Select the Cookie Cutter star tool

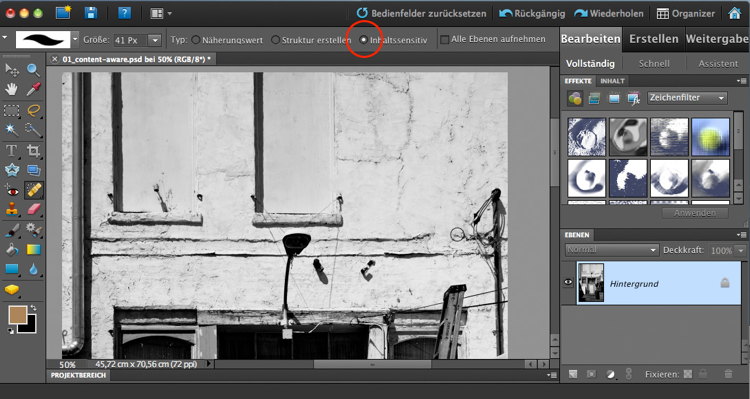click(x=11, y=170)
